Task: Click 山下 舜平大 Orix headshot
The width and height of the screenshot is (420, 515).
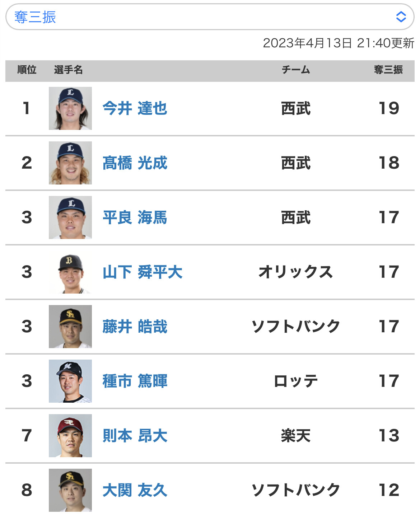Action: point(70,272)
